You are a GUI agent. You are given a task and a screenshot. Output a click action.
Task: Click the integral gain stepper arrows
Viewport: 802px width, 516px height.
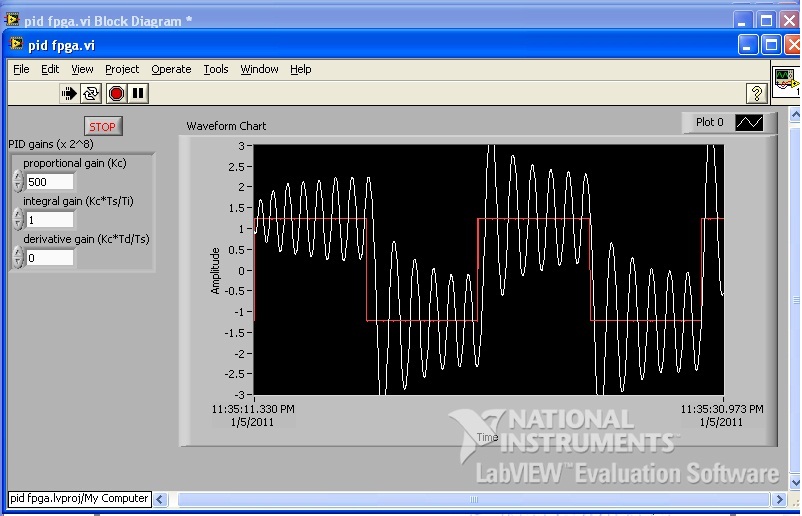coord(18,219)
